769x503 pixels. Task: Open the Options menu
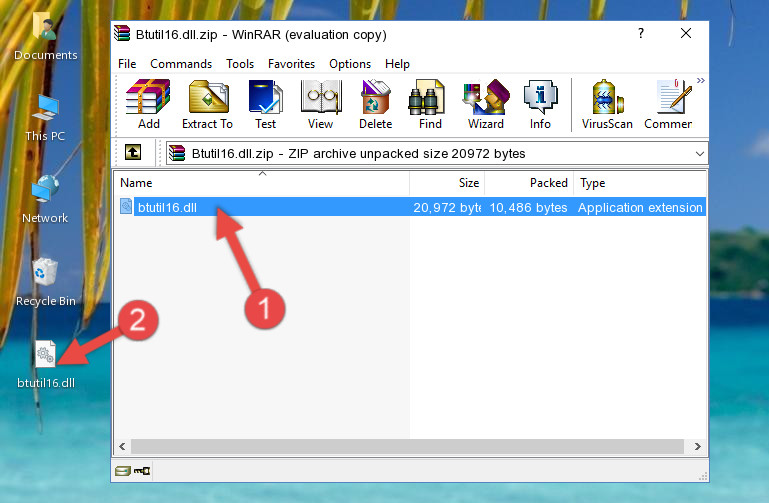[350, 64]
